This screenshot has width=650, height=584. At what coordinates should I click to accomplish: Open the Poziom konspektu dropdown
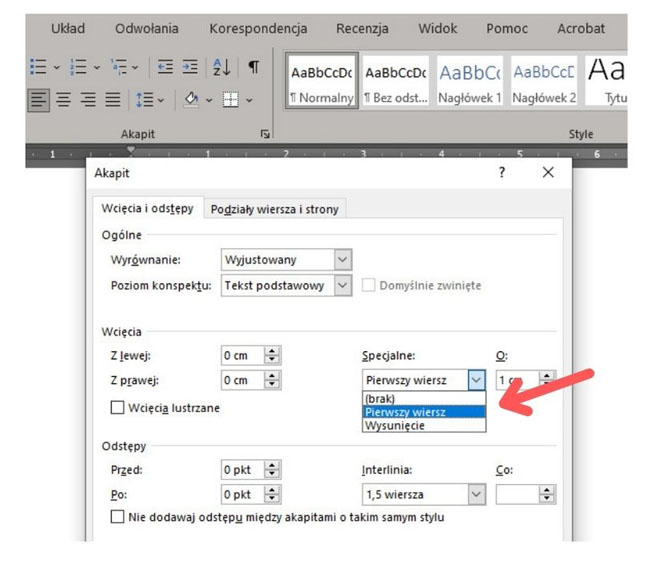[342, 285]
